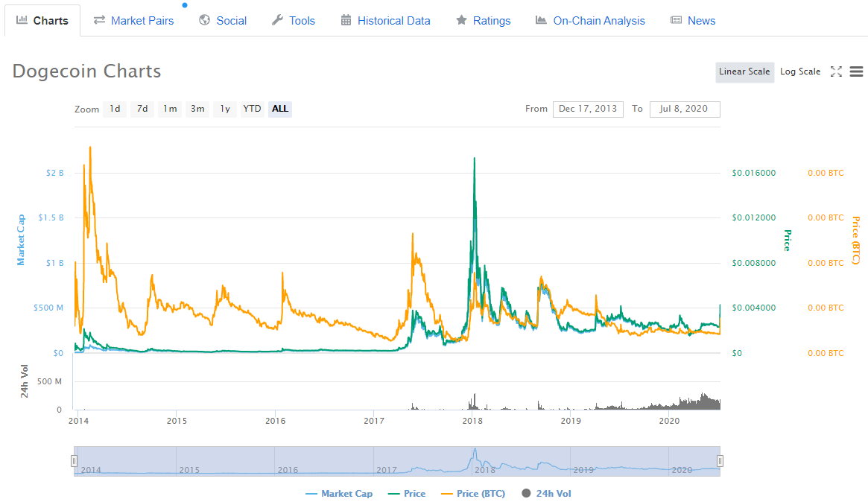The height and width of the screenshot is (502, 868).
Task: Click the 24h Vol axis title
Action: (x=24, y=381)
